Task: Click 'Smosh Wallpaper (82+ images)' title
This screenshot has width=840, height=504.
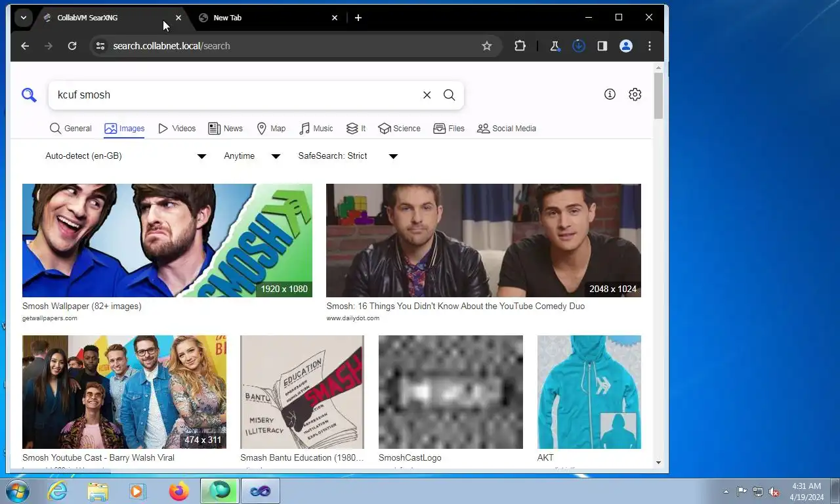Action: click(82, 306)
